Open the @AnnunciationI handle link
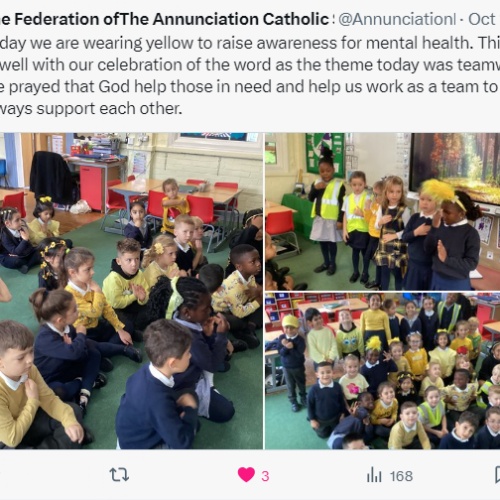 point(397,19)
